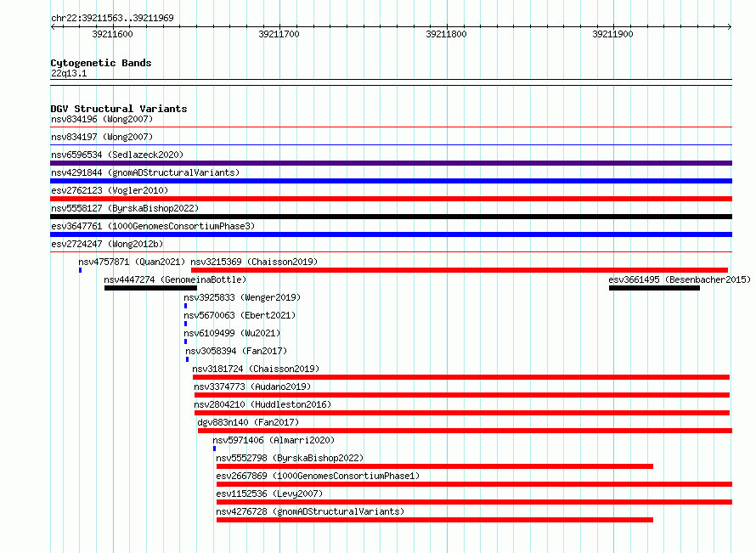Open dgv883n140 (Fan2017) label
Image resolution: width=756 pixels, height=553 pixels.
tap(248, 422)
